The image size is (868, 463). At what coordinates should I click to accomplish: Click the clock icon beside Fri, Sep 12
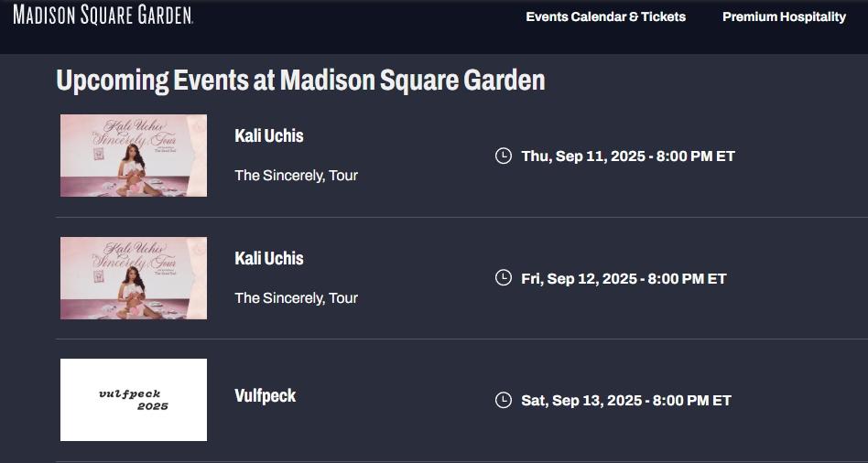tap(503, 278)
